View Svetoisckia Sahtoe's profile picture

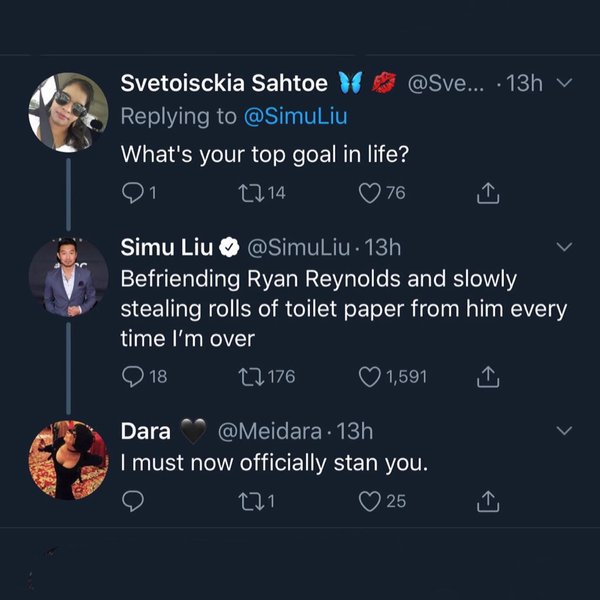pyautogui.click(x=68, y=113)
